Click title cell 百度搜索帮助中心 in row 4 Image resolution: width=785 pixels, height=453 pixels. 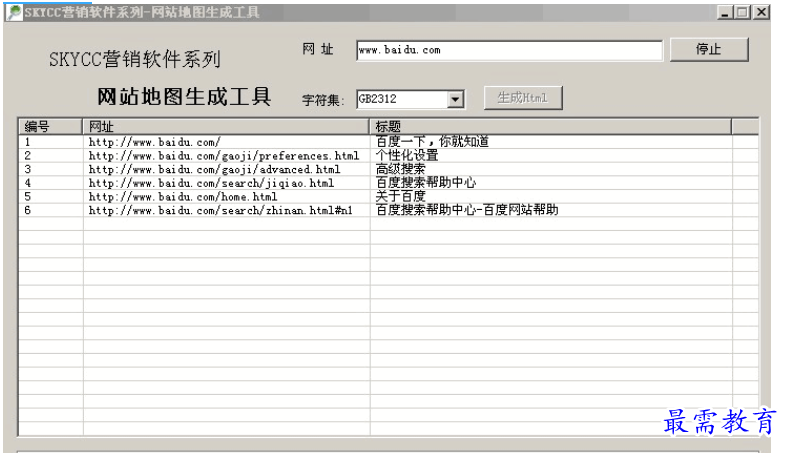pos(426,183)
